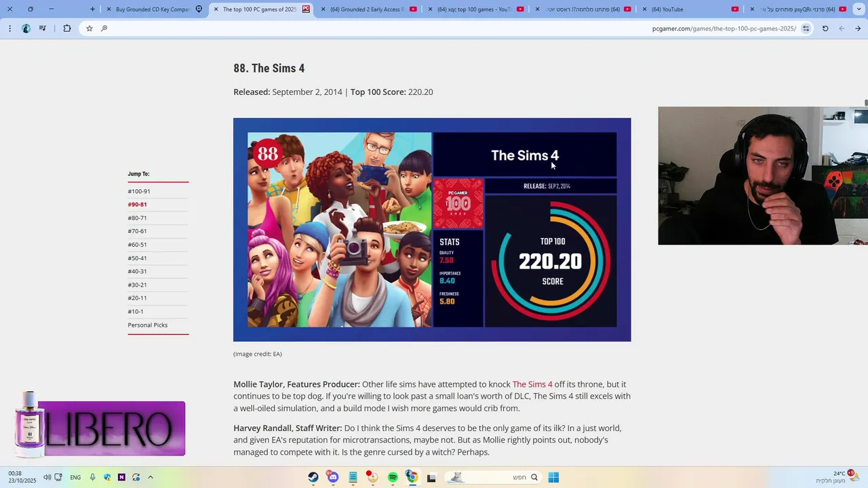
Task: Jump to #60-51 section
Action: click(137, 245)
